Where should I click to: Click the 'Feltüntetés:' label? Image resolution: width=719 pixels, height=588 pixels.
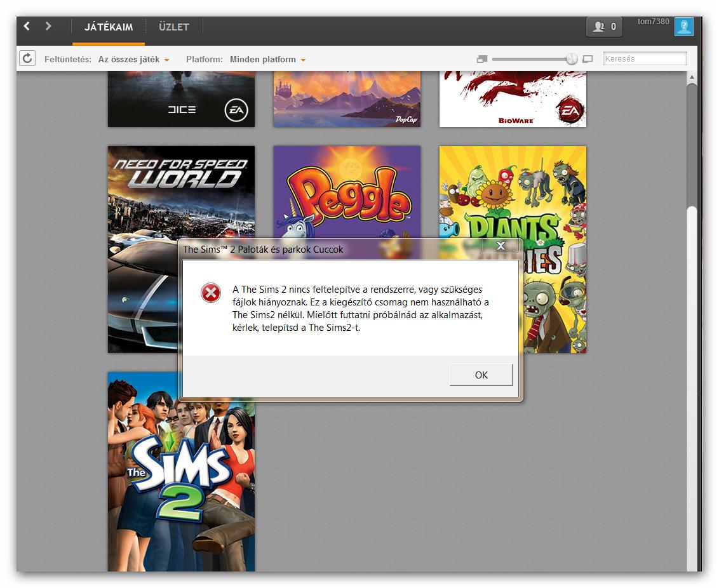click(x=67, y=60)
